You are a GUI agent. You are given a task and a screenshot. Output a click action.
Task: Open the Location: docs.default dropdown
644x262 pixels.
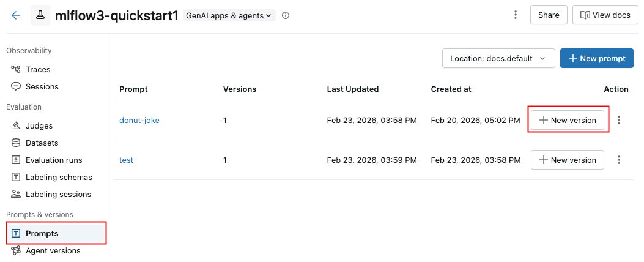[498, 59]
